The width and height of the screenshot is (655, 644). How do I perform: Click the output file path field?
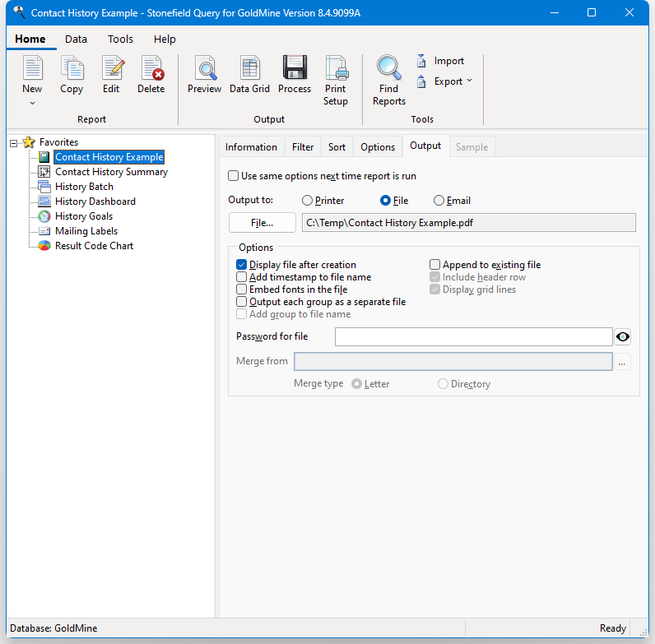[x=469, y=223]
